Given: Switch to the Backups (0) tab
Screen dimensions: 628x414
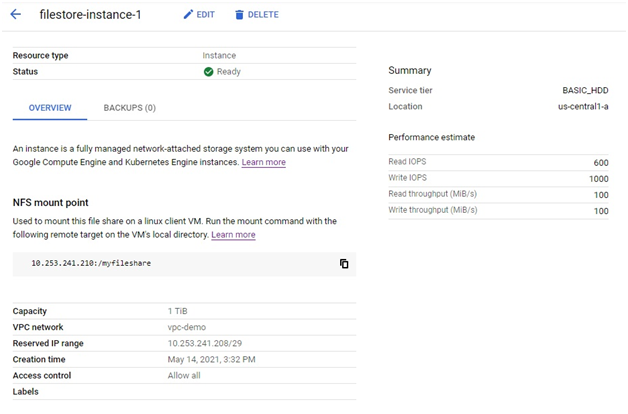Looking at the screenshot, I should pyautogui.click(x=129, y=108).
